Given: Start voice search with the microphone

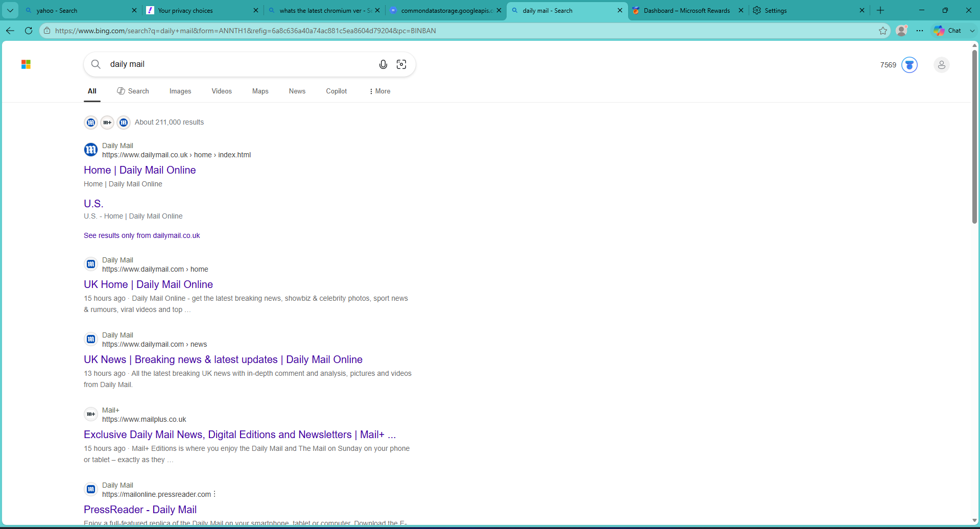Looking at the screenshot, I should click(x=383, y=64).
